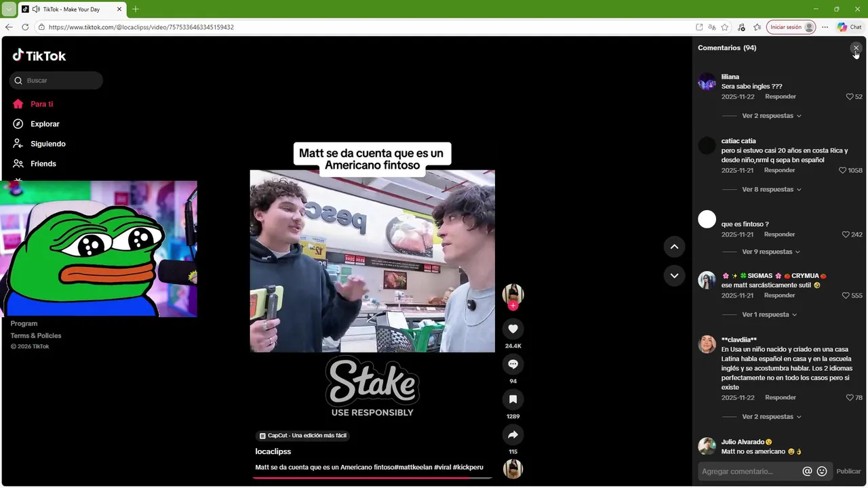Reply to 'que es fintoso ?' comment
Screen dimensions: 868x488
tap(779, 235)
